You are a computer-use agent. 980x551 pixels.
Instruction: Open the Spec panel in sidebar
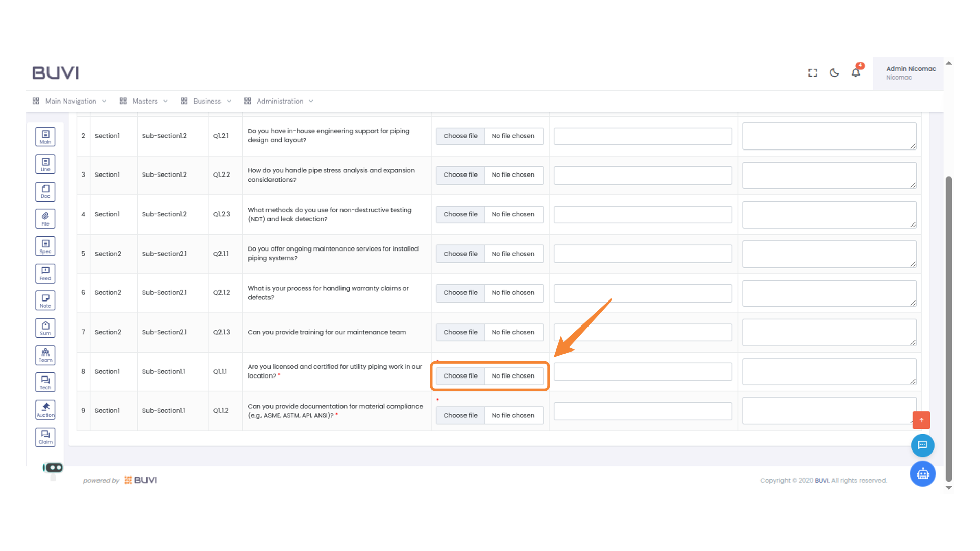tap(45, 245)
